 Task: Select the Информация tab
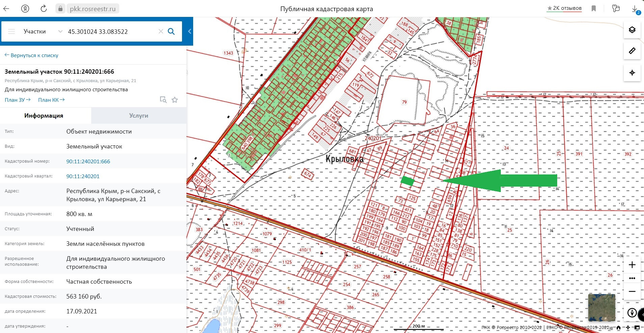[x=44, y=116]
